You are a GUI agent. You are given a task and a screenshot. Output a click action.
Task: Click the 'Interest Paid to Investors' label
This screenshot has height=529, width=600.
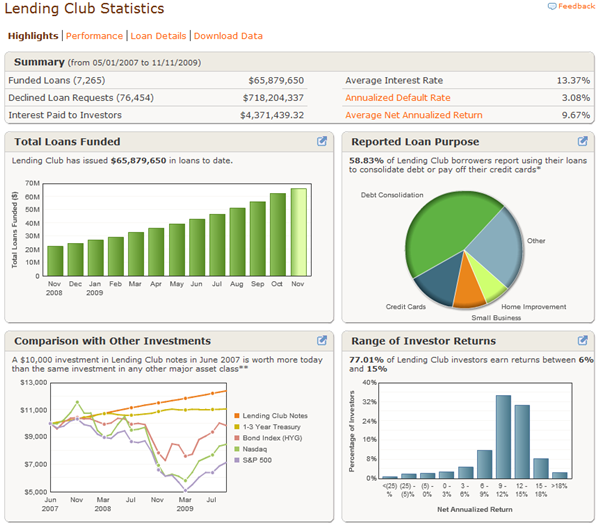[x=65, y=115]
